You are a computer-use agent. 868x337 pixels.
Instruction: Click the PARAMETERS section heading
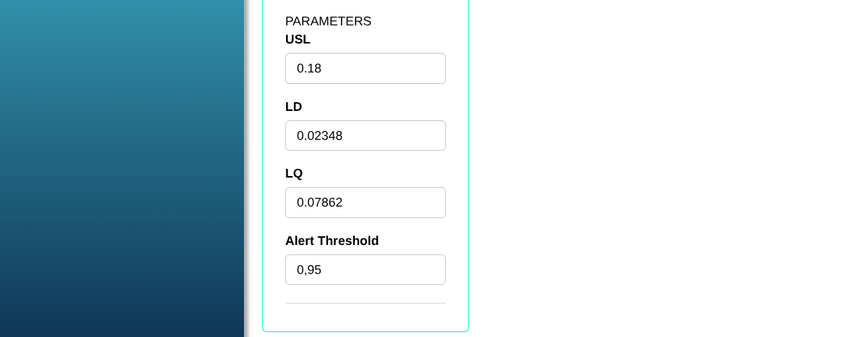(x=328, y=21)
